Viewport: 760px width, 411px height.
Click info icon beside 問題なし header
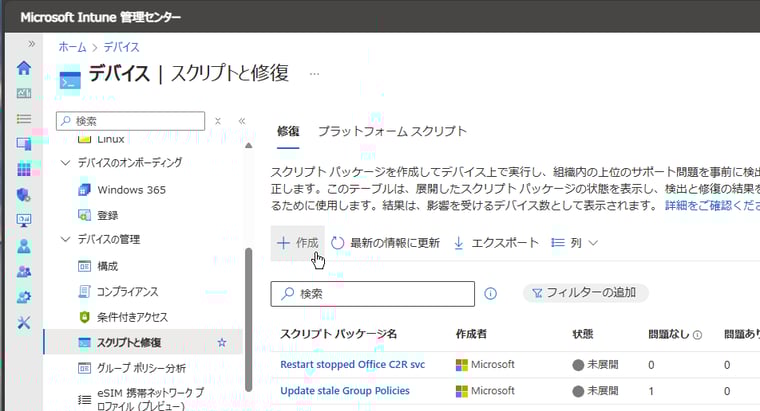pos(697,334)
